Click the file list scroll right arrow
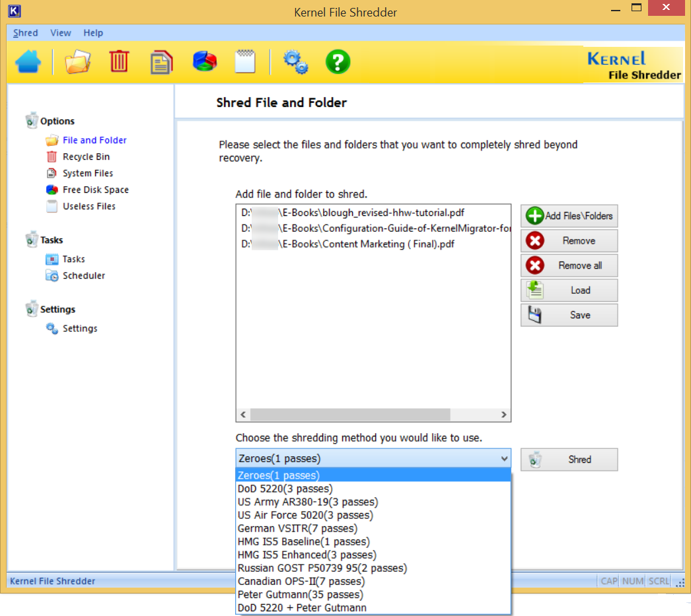The height and width of the screenshot is (616, 691). point(503,415)
